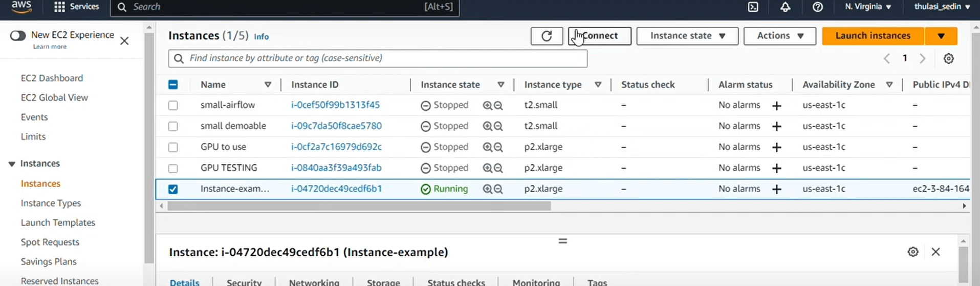Open the notifications bell icon
980x286 pixels.
(785, 7)
